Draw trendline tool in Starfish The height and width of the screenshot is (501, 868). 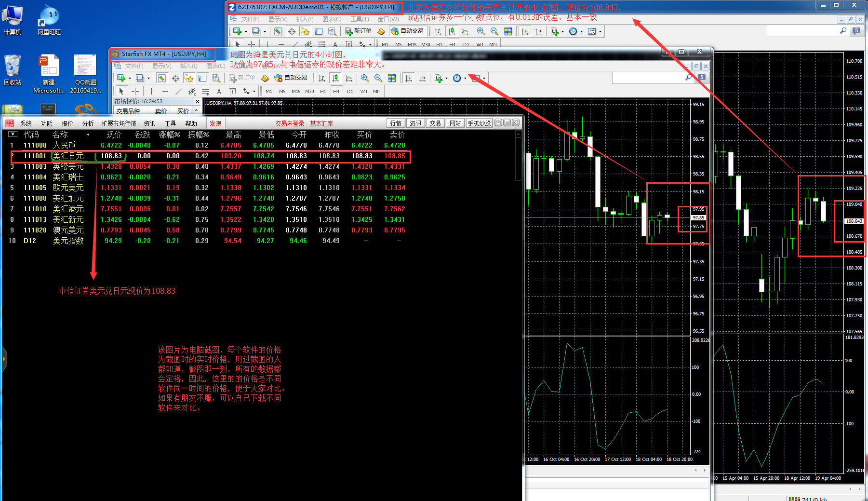point(179,91)
